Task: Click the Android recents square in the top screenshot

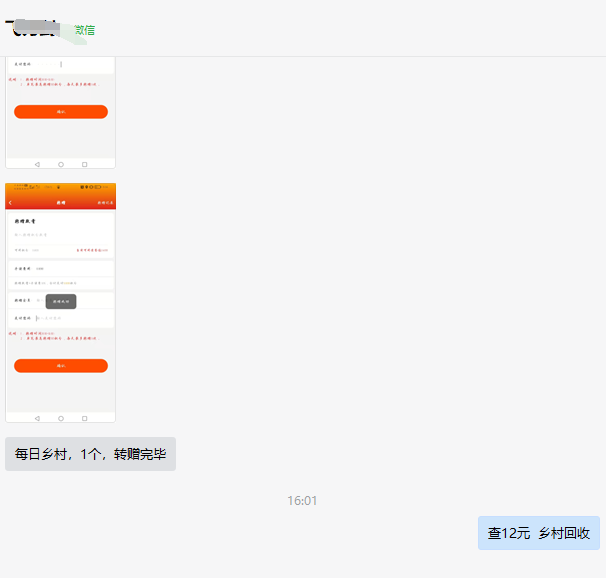Action: [85, 163]
